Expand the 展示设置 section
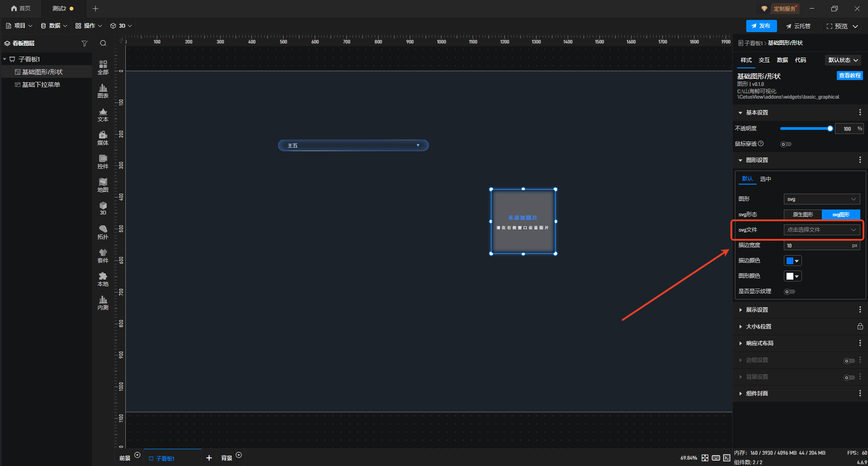This screenshot has height=466, width=868. (757, 310)
